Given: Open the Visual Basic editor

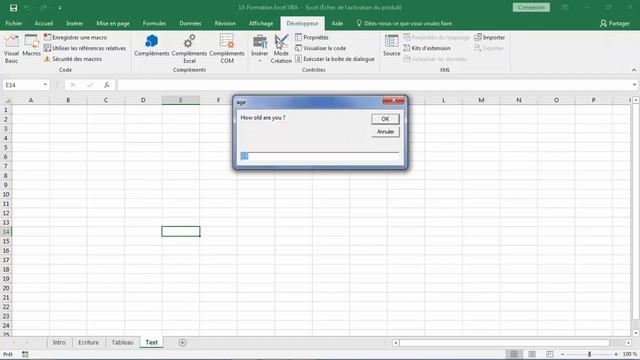Looking at the screenshot, I should [11, 49].
